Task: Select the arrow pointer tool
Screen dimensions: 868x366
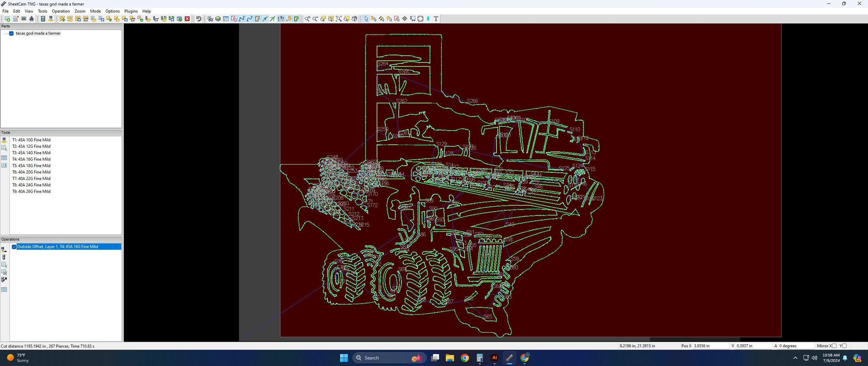Action: click(366, 19)
